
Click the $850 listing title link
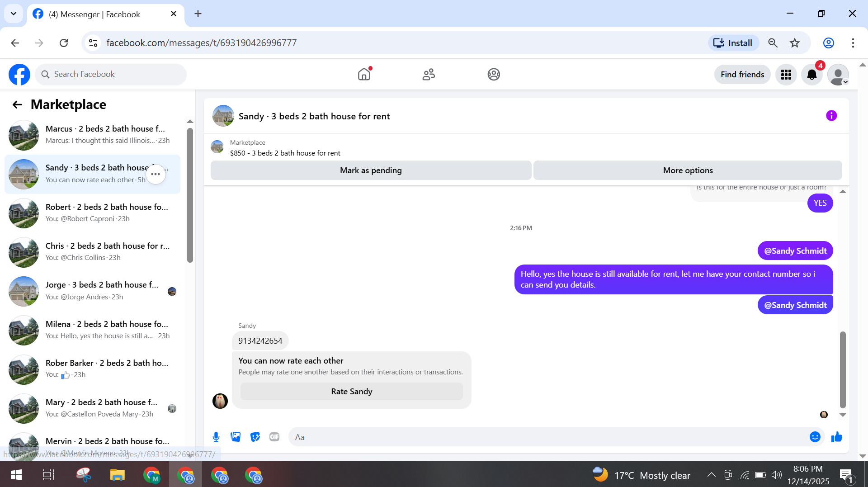point(285,153)
